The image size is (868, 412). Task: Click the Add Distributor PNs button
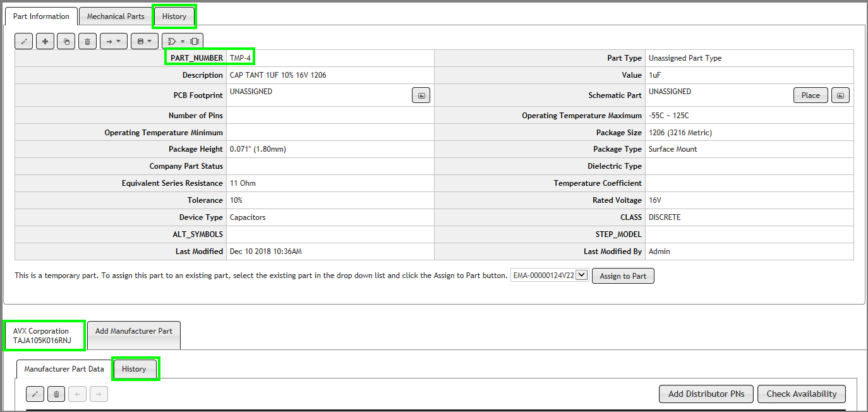(706, 394)
